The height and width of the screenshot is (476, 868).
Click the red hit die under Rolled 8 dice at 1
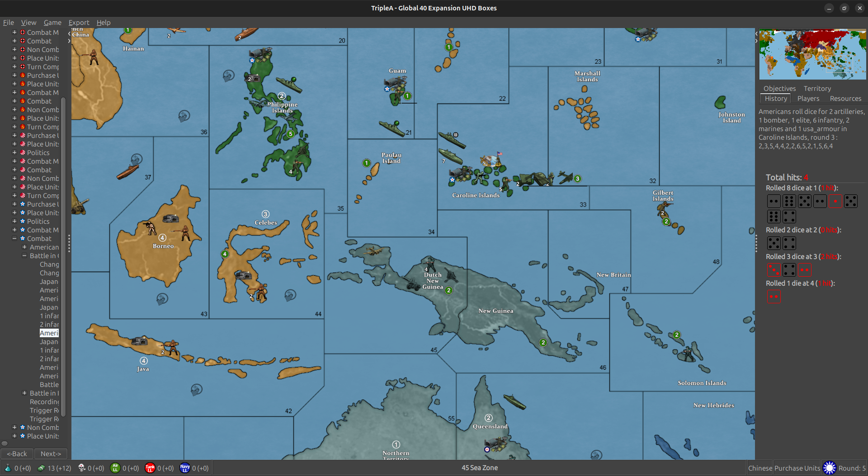tap(835, 201)
